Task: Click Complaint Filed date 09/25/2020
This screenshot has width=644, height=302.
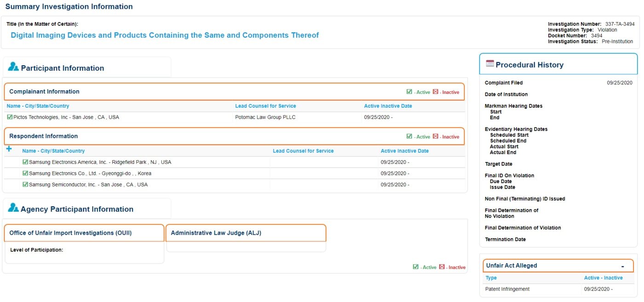Action: [x=620, y=83]
